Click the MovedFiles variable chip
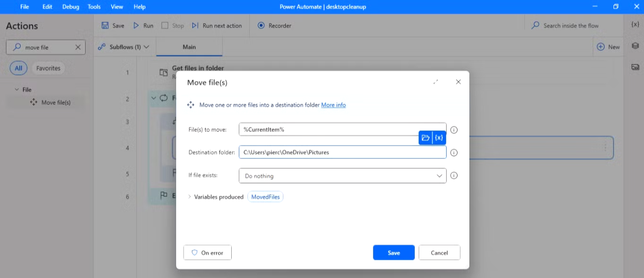This screenshot has height=278, width=644. click(265, 197)
